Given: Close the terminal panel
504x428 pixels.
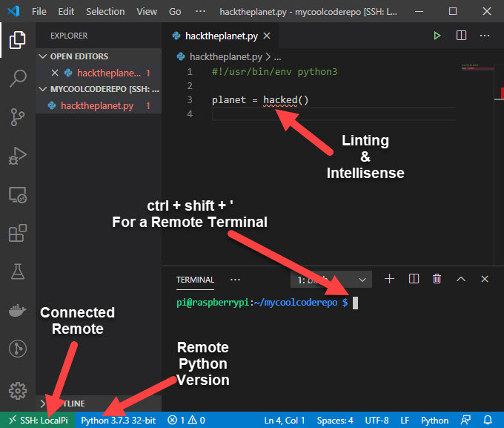Looking at the screenshot, I should coord(485,279).
